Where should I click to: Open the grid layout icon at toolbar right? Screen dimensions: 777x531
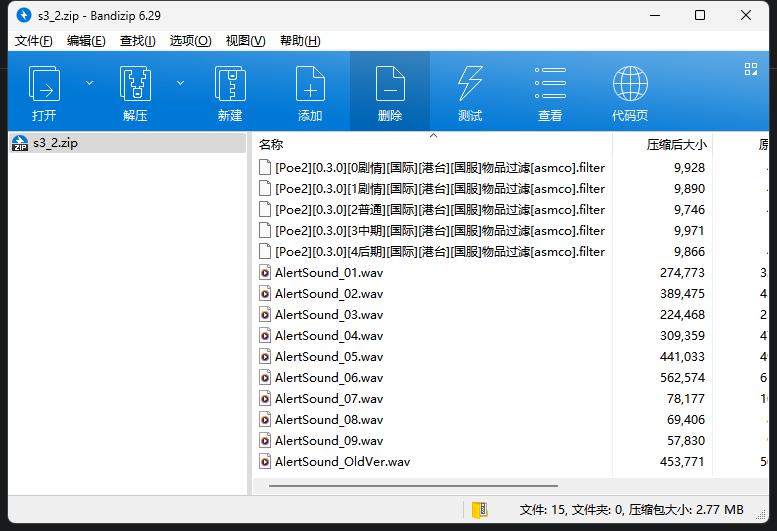(x=751, y=69)
